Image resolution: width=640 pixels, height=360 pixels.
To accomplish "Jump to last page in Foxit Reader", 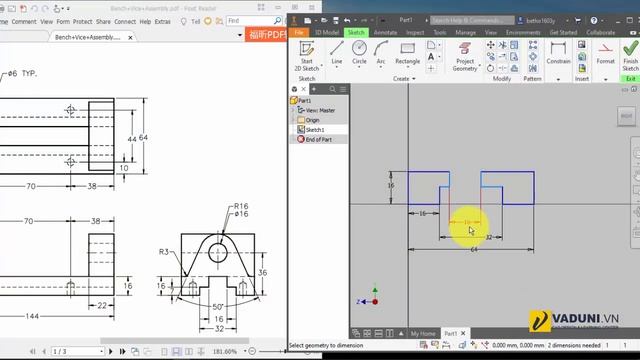I will coord(122,351).
